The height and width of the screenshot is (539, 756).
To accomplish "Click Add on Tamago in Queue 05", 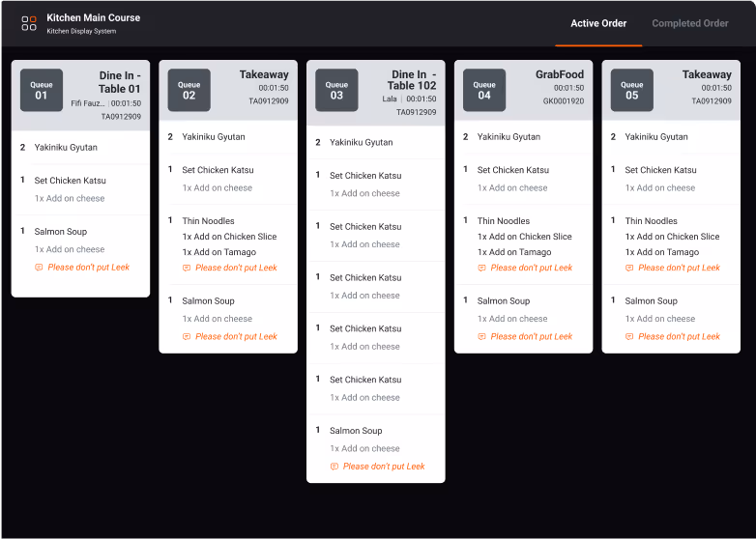I will (x=662, y=252).
